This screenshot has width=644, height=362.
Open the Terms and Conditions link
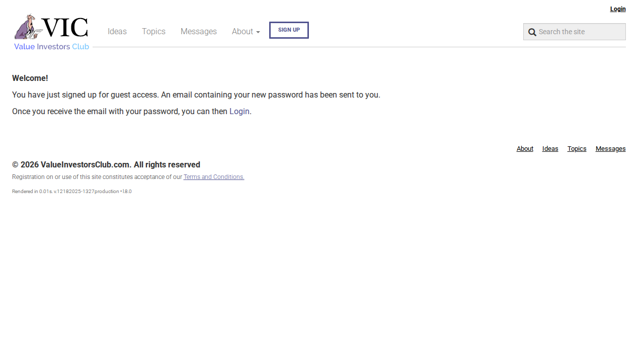(x=214, y=177)
